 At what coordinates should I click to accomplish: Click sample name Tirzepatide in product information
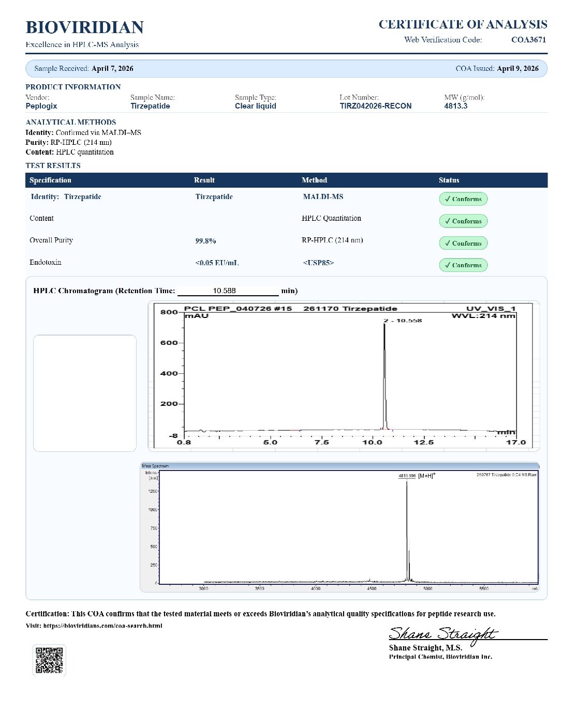[150, 106]
